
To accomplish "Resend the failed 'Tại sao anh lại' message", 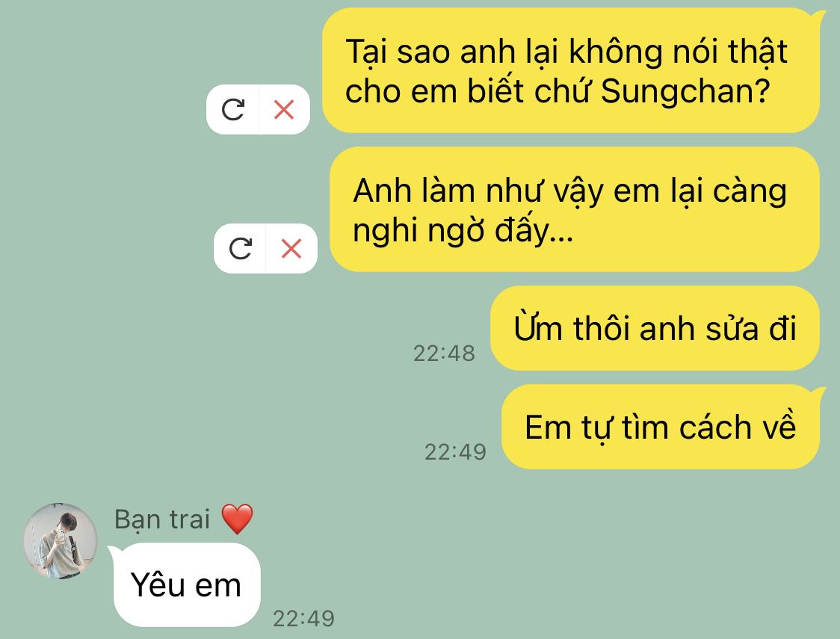I will coord(233,109).
